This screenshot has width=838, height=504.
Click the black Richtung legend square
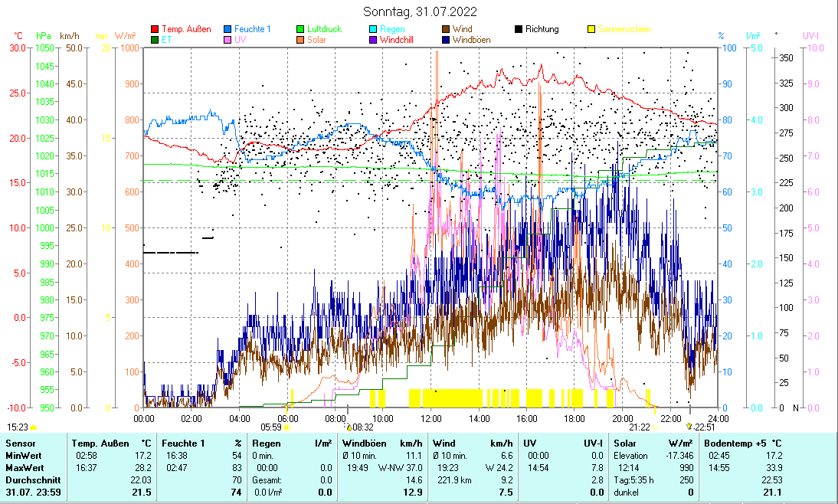[x=519, y=29]
